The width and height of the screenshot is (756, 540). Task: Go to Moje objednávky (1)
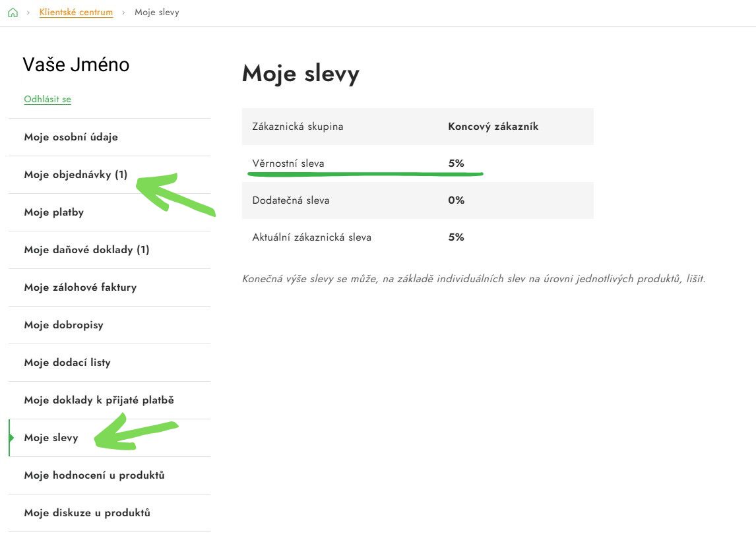point(75,175)
